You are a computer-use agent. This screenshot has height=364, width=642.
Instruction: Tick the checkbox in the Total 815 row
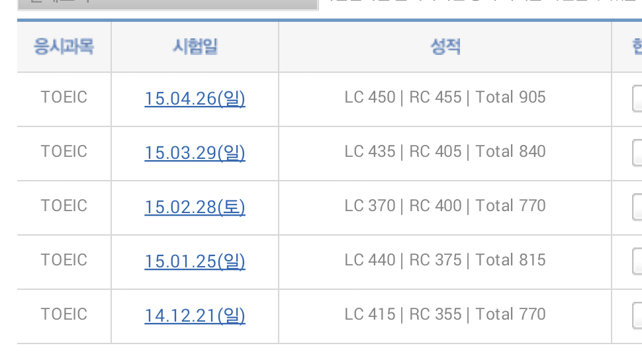[x=637, y=261]
